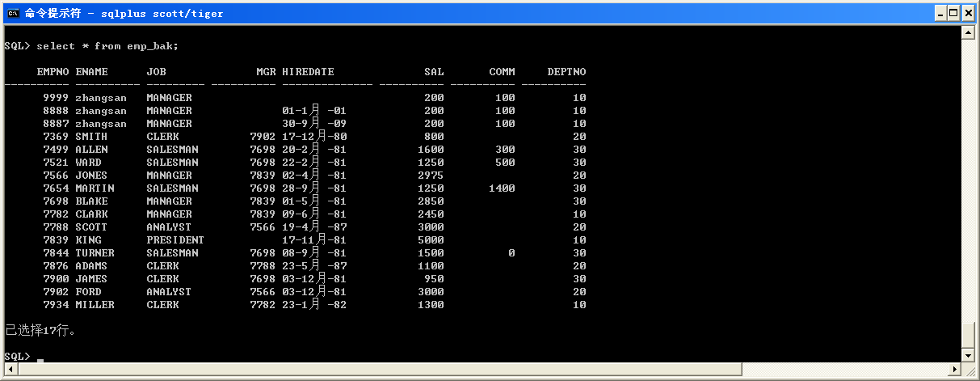Click the '已选择17行。' result message
The image size is (980, 381).
[40, 331]
